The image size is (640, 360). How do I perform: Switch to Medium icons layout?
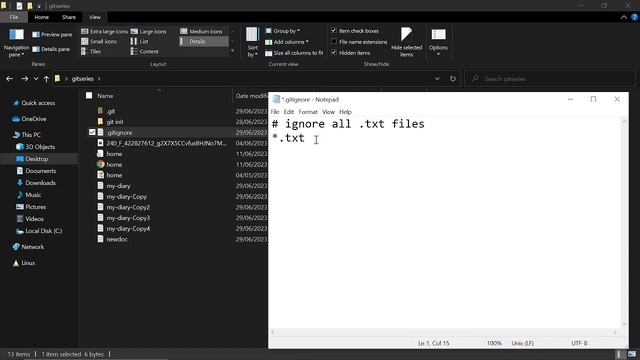click(x=201, y=31)
